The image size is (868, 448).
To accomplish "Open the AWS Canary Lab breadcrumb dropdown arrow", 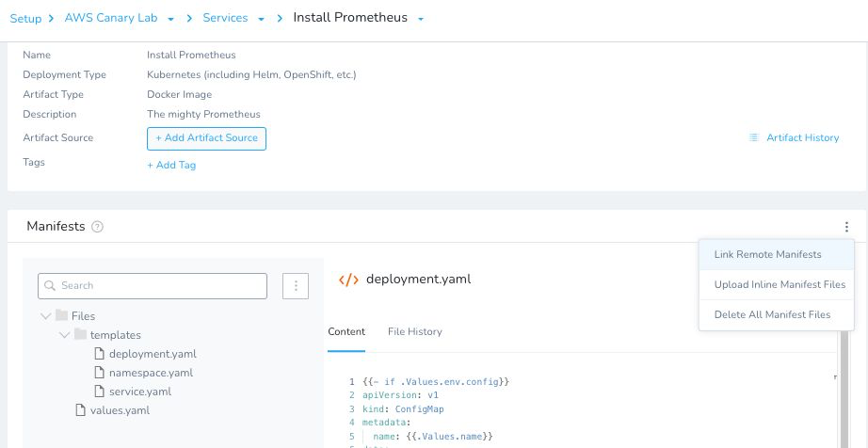I will point(171,19).
